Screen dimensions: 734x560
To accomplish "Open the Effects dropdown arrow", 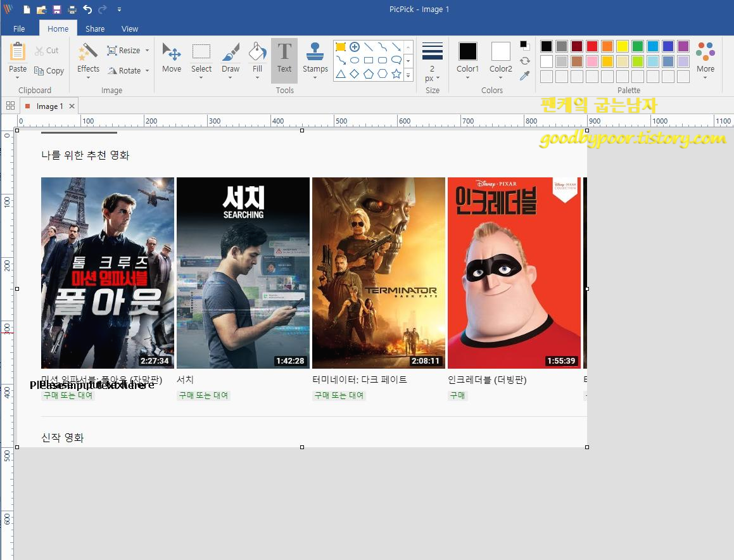I will pos(88,78).
